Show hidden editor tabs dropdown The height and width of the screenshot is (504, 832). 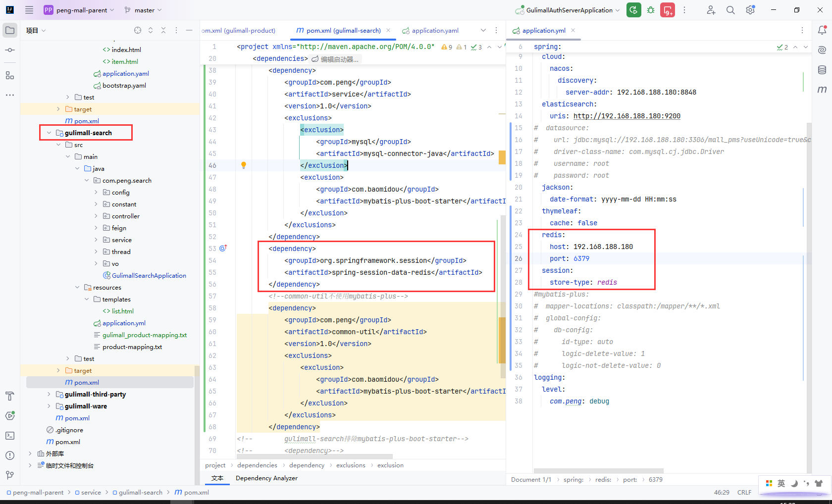[483, 30]
